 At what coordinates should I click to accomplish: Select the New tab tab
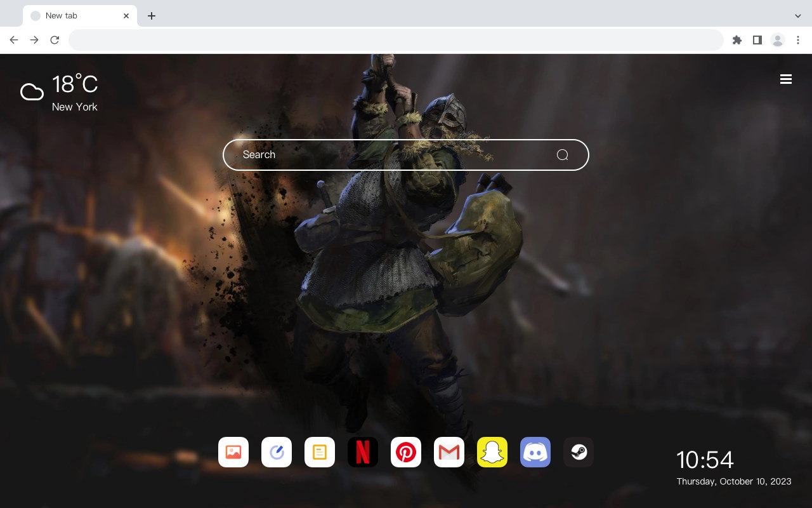point(80,16)
